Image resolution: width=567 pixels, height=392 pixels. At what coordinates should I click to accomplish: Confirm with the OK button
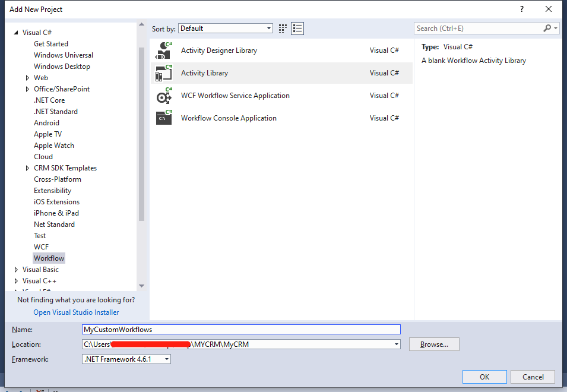coord(484,377)
